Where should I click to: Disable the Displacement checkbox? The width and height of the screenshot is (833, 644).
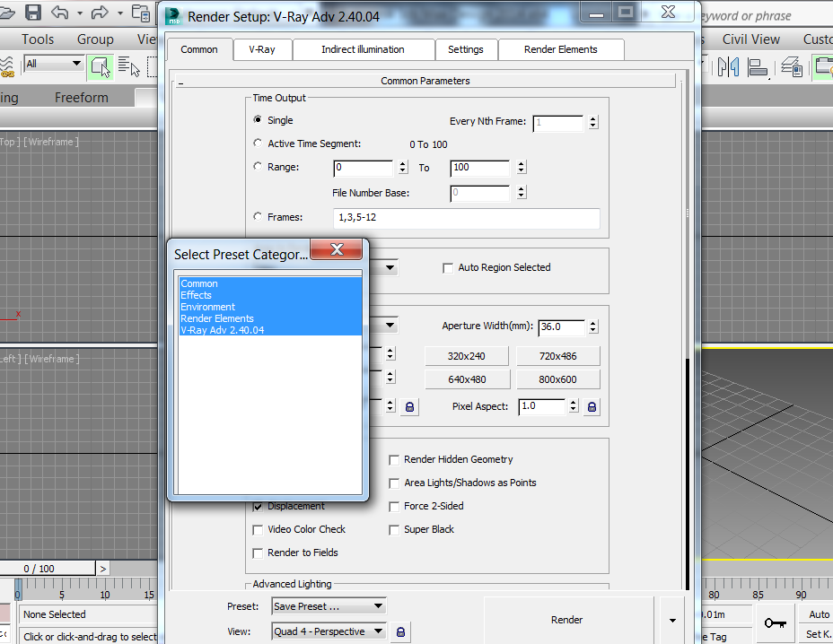coord(258,506)
